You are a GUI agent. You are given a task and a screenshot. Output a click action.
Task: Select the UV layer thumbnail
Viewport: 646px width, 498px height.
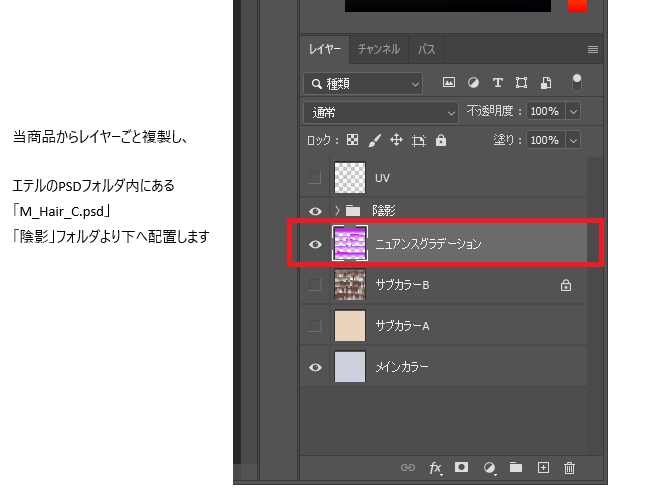click(x=350, y=178)
